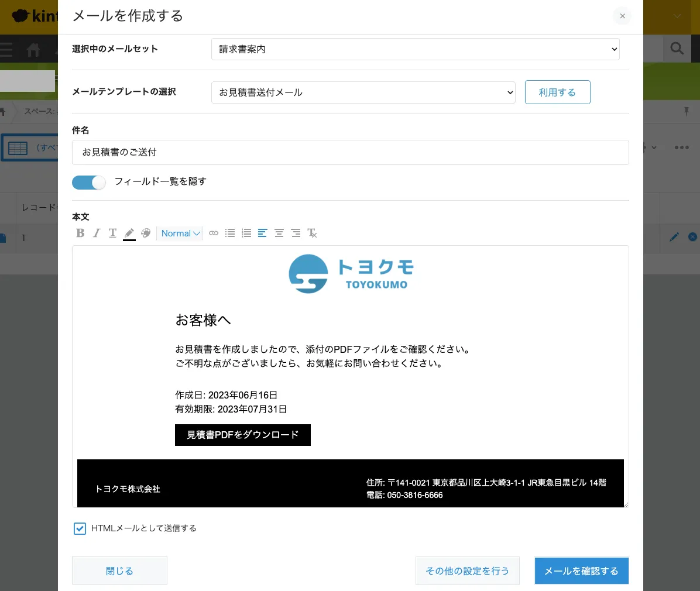Open the Normal text size dropdown
The width and height of the screenshot is (700, 591).
tap(180, 233)
